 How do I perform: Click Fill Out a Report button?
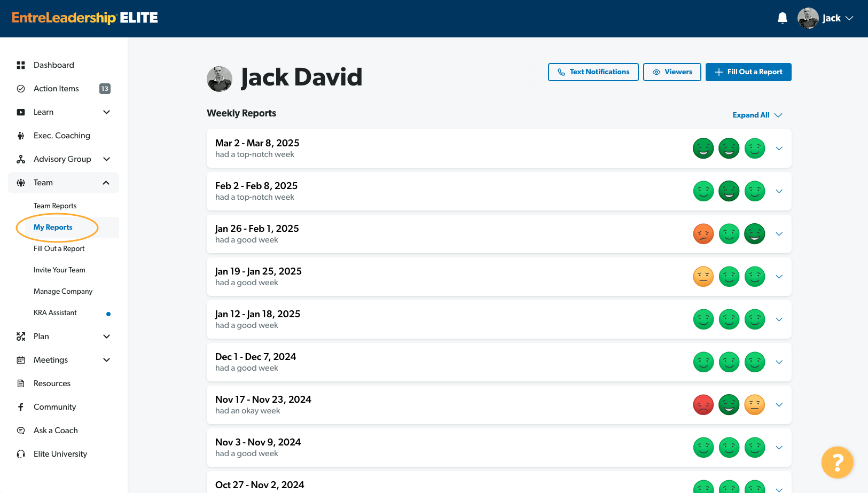click(748, 72)
